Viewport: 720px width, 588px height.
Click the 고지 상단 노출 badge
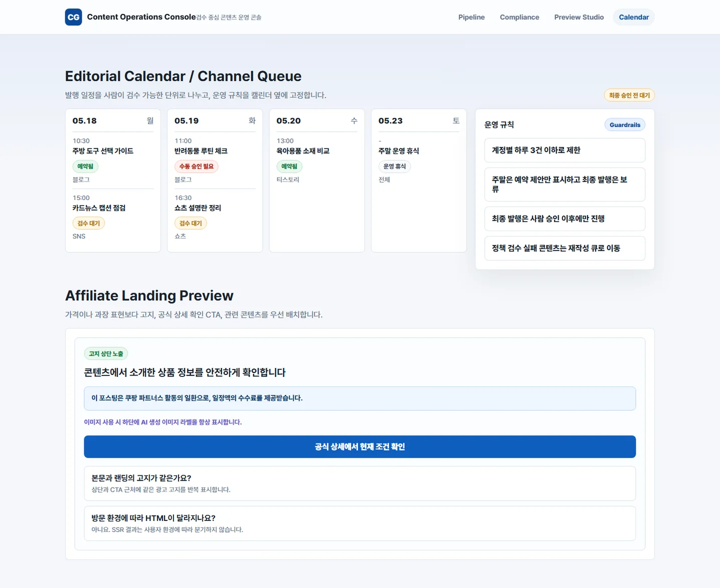pos(106,354)
